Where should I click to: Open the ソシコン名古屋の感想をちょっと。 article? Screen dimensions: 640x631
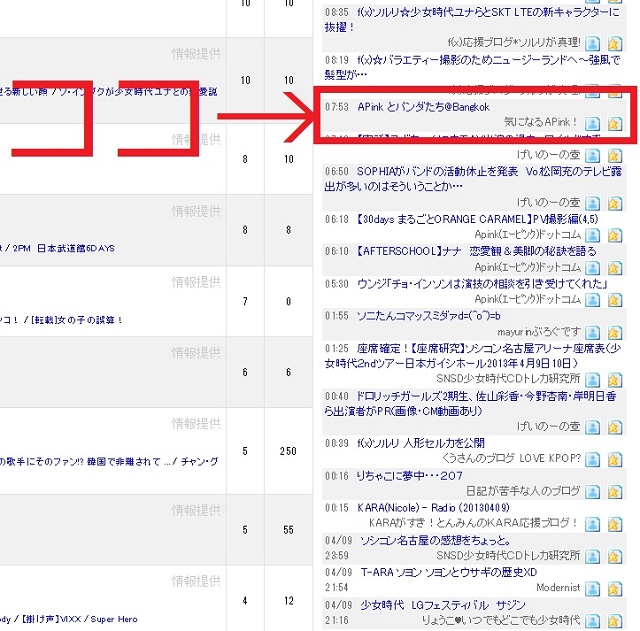(x=435, y=540)
